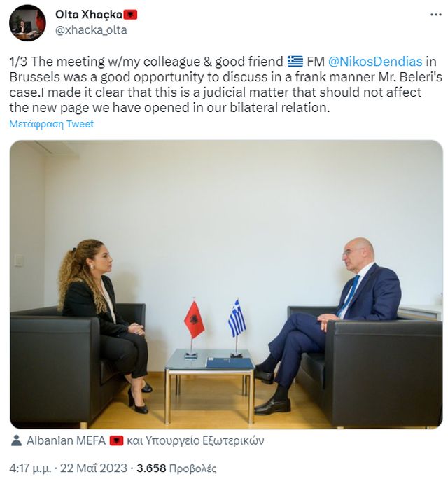Image resolution: width=448 pixels, height=479 pixels.
Task: Click the blue folder on the photo's table
Action: coord(230,363)
